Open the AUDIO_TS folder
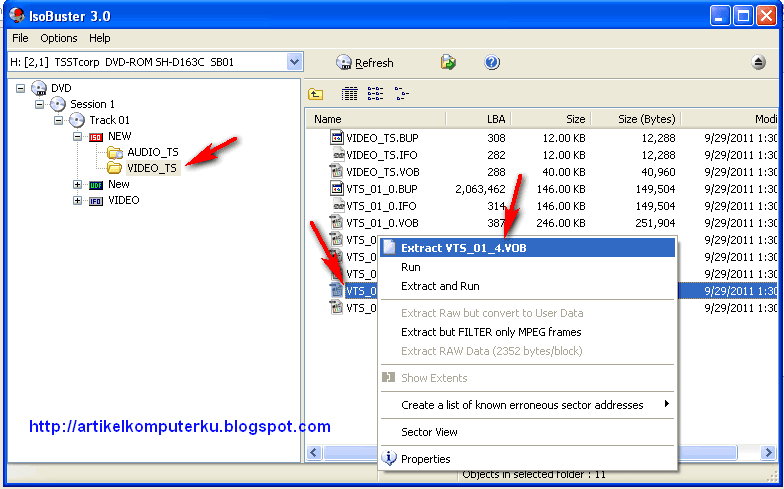Image resolution: width=784 pixels, height=489 pixels. [152, 152]
